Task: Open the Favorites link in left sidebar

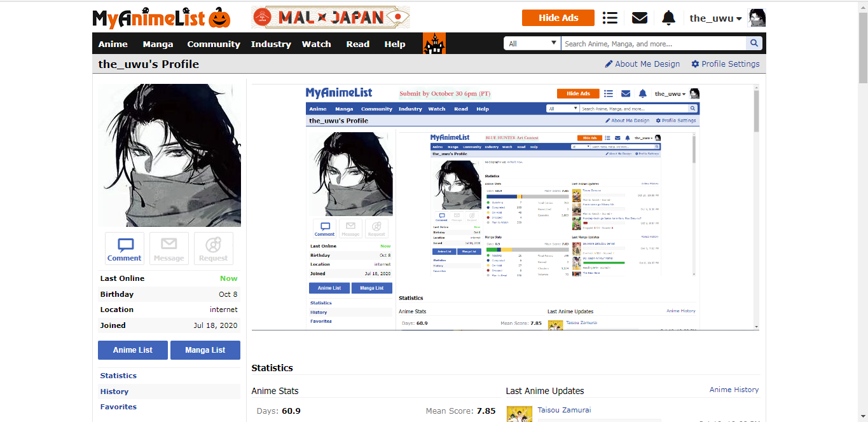Action: (118, 407)
